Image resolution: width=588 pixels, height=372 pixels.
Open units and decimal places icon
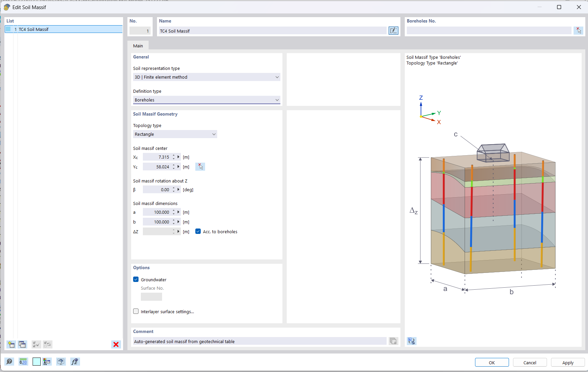coord(23,362)
